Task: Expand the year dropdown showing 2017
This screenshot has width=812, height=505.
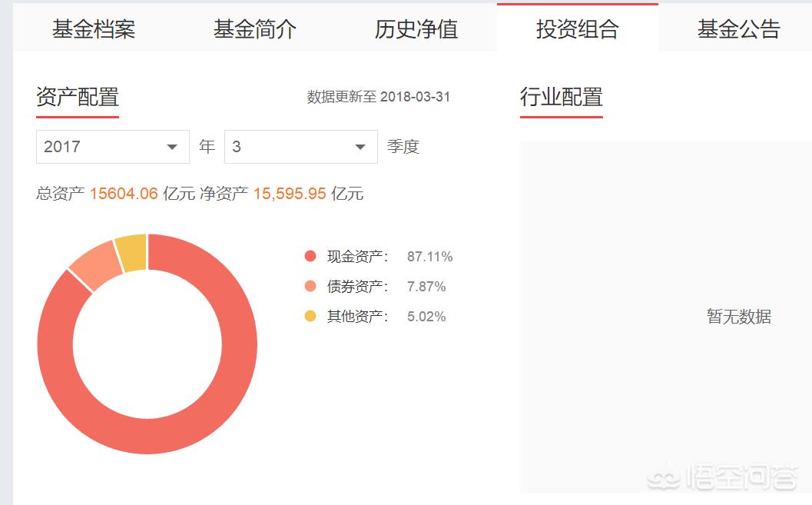Action: (x=112, y=147)
